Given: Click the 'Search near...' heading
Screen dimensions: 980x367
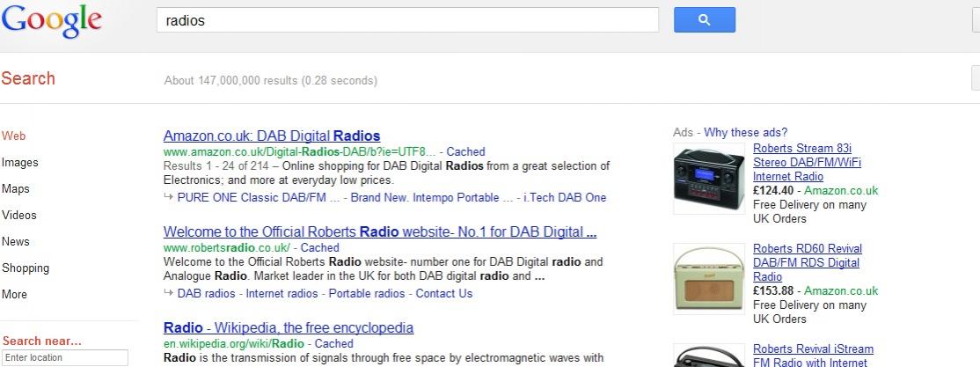Looking at the screenshot, I should pos(42,341).
